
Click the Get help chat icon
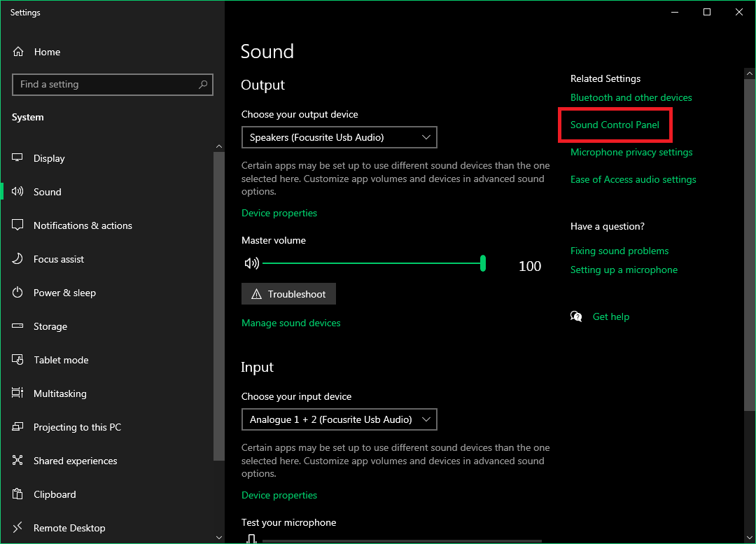tap(577, 316)
